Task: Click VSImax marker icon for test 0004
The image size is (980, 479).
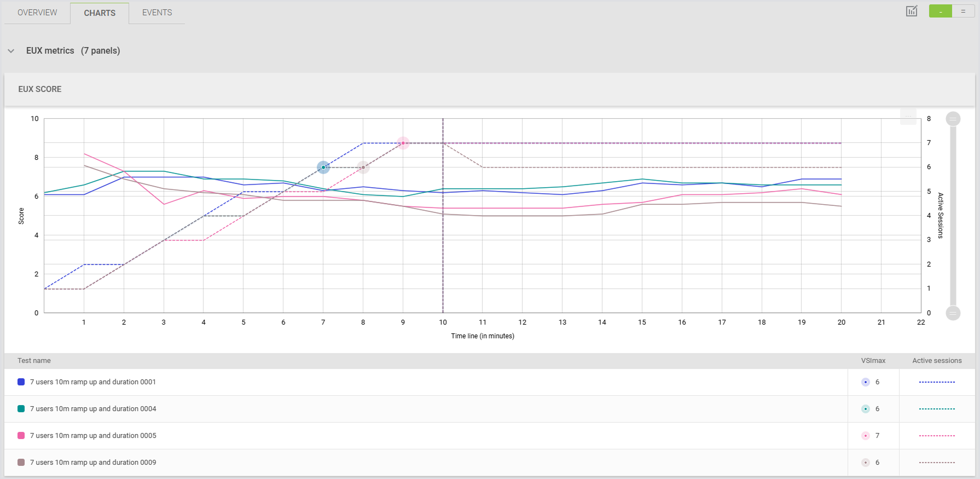Action: pyautogui.click(x=865, y=409)
